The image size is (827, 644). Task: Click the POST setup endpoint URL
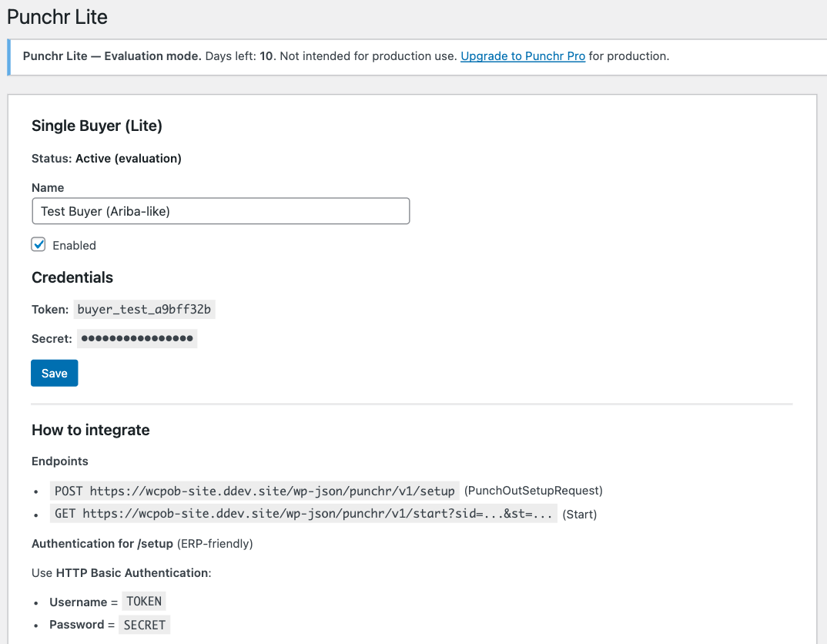click(x=255, y=491)
